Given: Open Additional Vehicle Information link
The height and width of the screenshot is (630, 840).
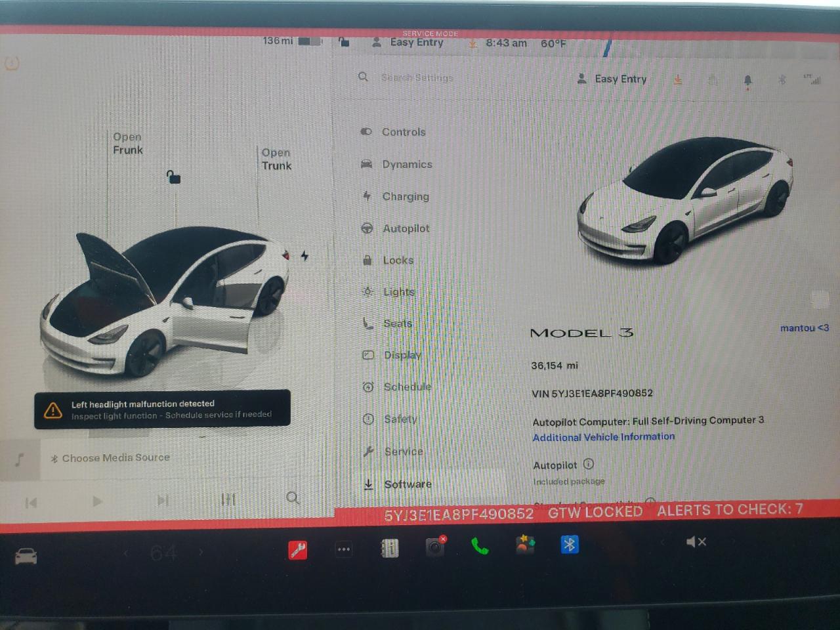Looking at the screenshot, I should [603, 437].
